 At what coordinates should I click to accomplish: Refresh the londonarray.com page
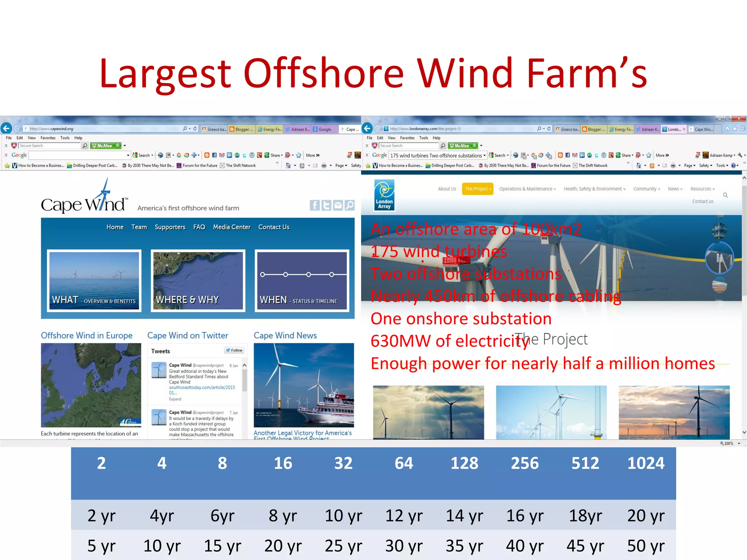[x=549, y=129]
